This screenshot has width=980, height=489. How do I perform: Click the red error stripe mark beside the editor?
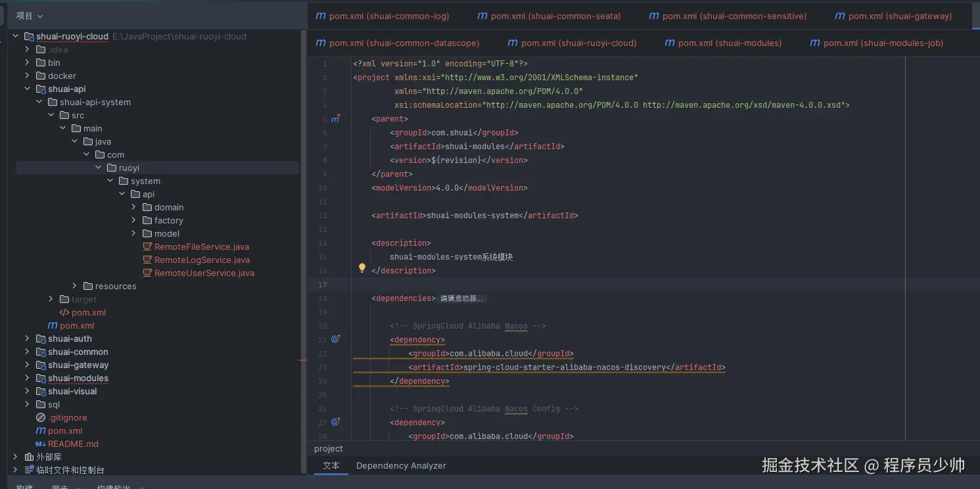pyautogui.click(x=302, y=360)
